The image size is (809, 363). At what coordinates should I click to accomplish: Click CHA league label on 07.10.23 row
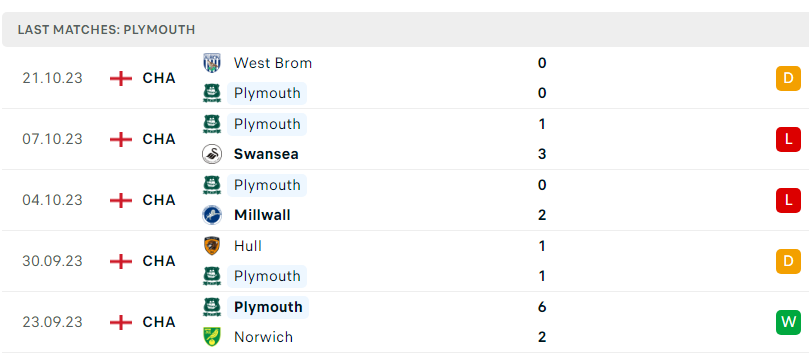pyautogui.click(x=159, y=139)
